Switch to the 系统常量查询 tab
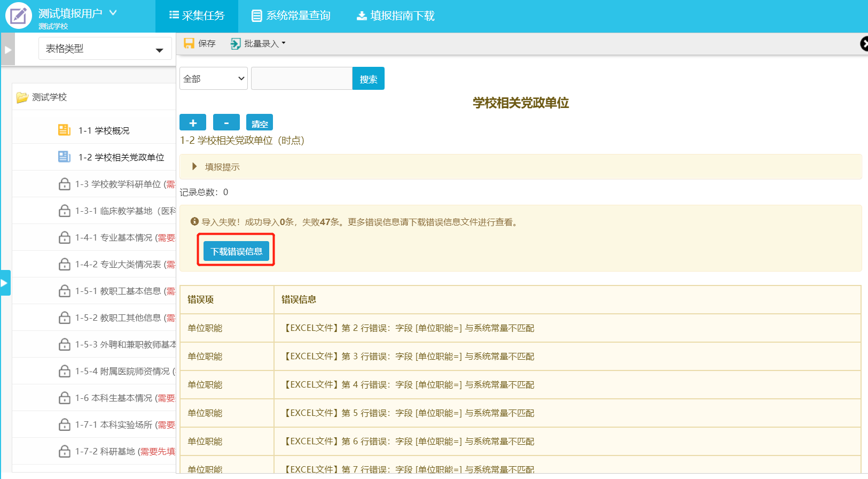The height and width of the screenshot is (479, 868). pyautogui.click(x=291, y=16)
